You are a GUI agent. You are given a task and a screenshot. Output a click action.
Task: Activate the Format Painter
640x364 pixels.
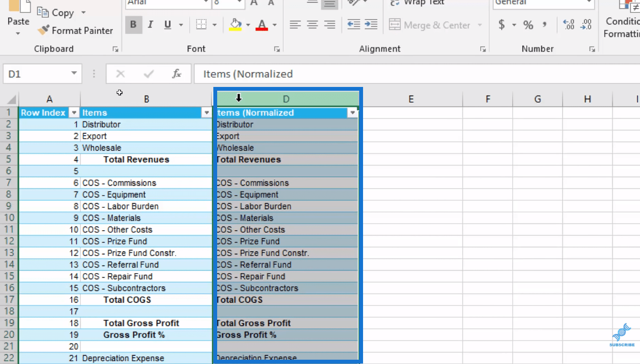(75, 31)
